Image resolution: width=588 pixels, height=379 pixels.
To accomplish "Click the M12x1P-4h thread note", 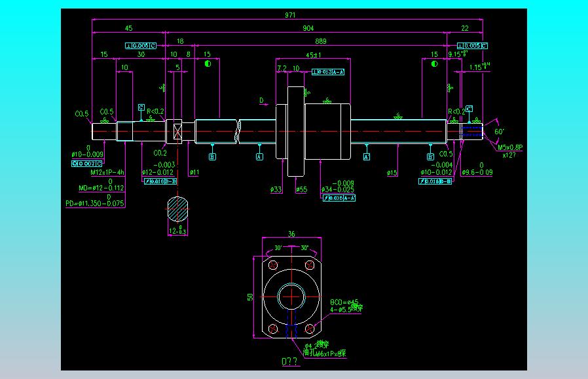I will 107,172.
